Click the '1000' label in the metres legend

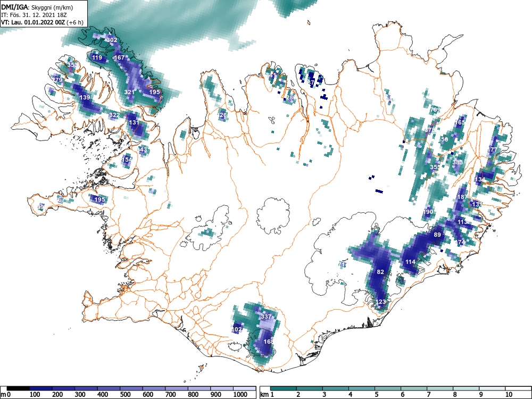[240, 395]
